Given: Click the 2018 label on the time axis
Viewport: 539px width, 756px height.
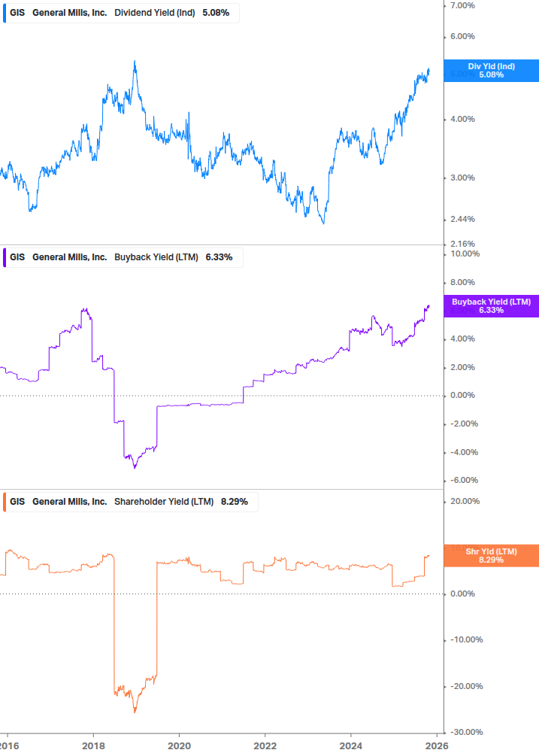Looking at the screenshot, I should 93,746.
